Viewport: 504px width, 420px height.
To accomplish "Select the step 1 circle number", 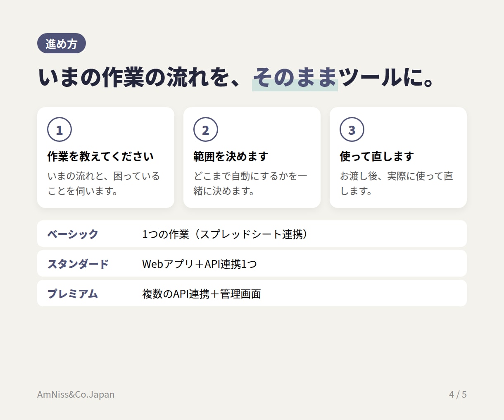I will tap(59, 129).
